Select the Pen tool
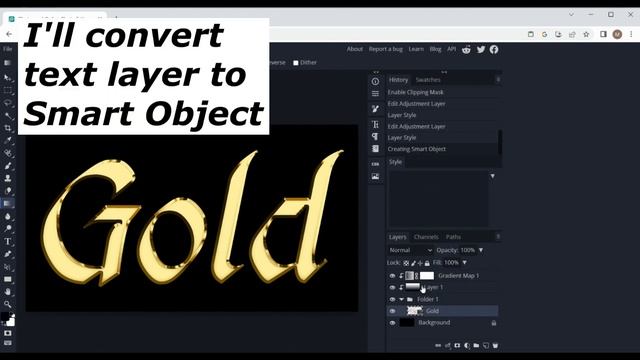The width and height of the screenshot is (640, 360). coord(7,254)
